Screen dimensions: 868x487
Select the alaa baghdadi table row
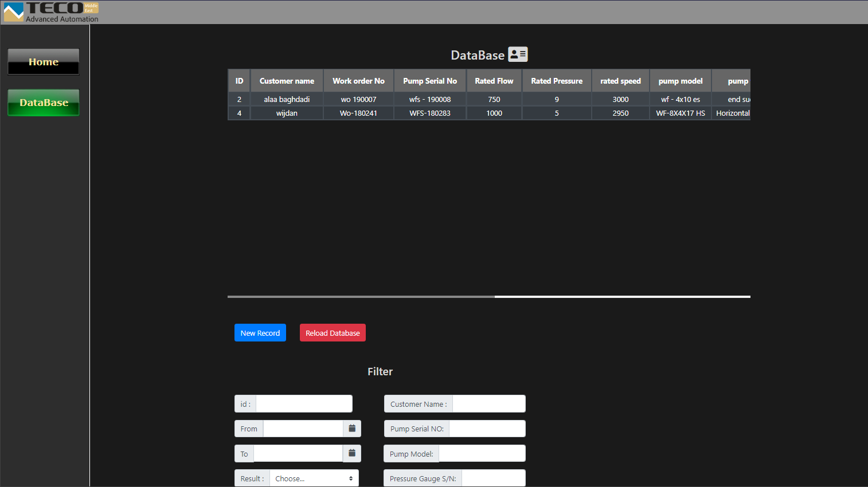pos(287,99)
